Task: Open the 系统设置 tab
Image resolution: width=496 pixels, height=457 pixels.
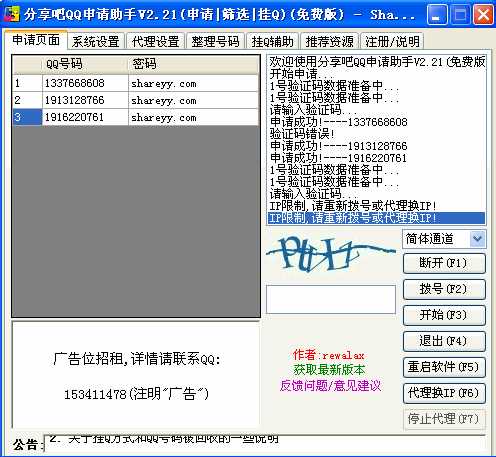Action: coord(96,42)
